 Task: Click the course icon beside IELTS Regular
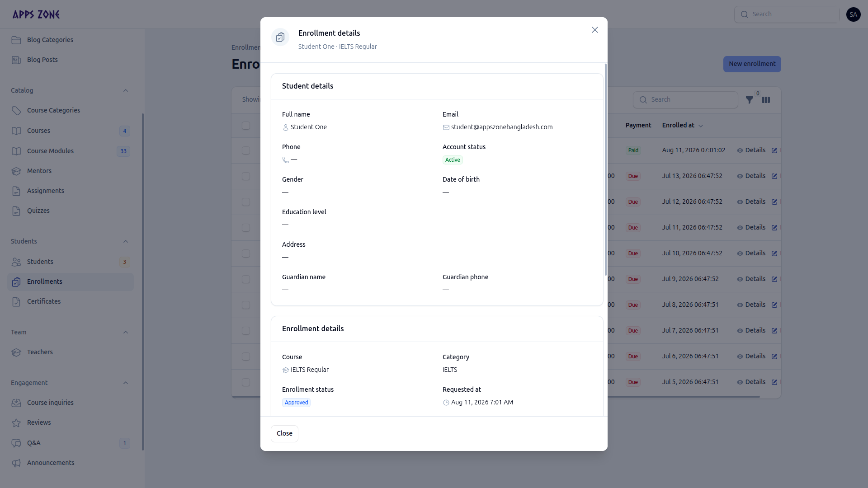[x=286, y=370]
